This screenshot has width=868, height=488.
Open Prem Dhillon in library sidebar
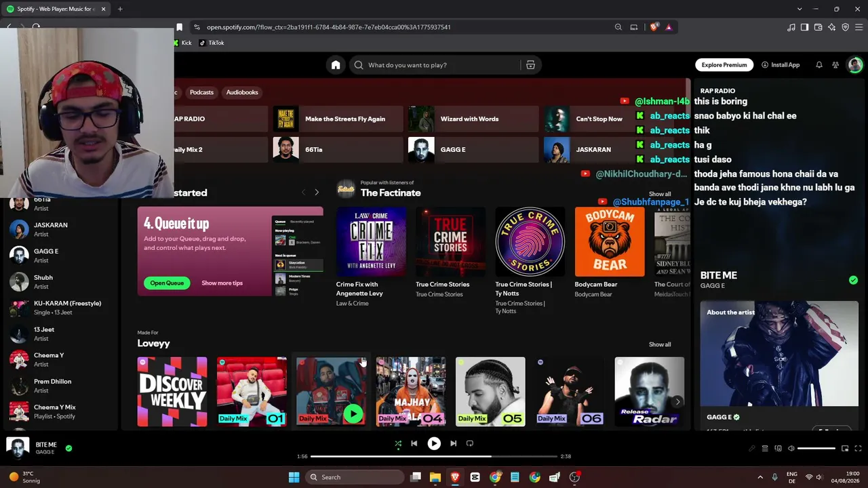[60, 386]
